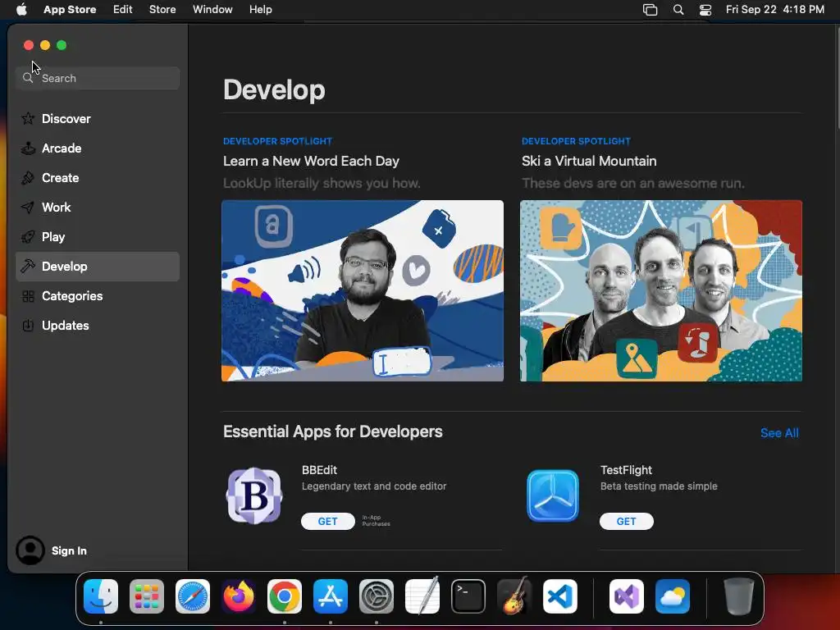Viewport: 840px width, 630px height.
Task: Click the Categories grid icon
Action: coord(28,295)
